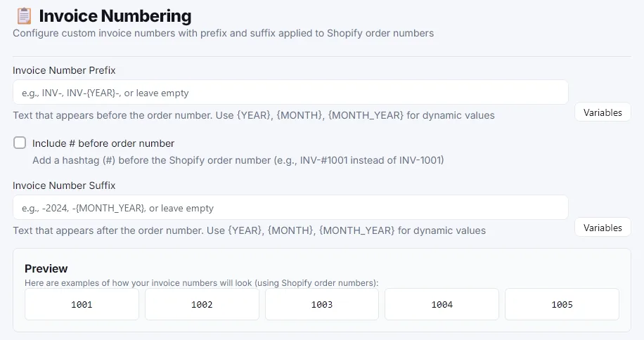Viewport: 644px width, 340px height.
Task: Focus the Invoice Number Suffix input field
Action: coord(290,207)
